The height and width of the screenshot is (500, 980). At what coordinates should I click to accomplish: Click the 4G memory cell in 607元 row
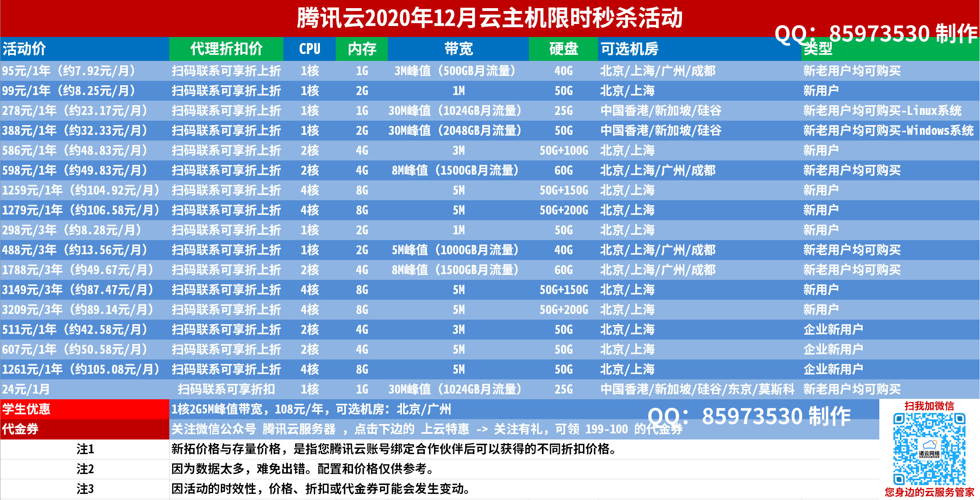pyautogui.click(x=362, y=350)
